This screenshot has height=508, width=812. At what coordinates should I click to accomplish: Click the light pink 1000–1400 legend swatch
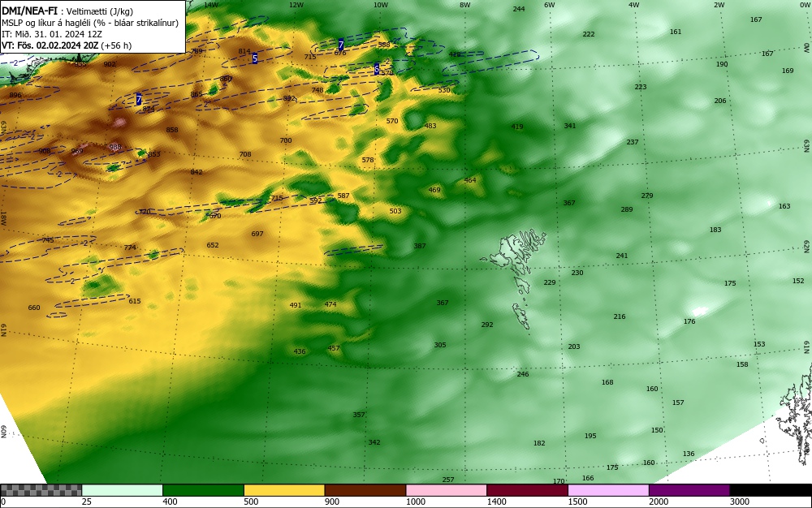click(447, 490)
